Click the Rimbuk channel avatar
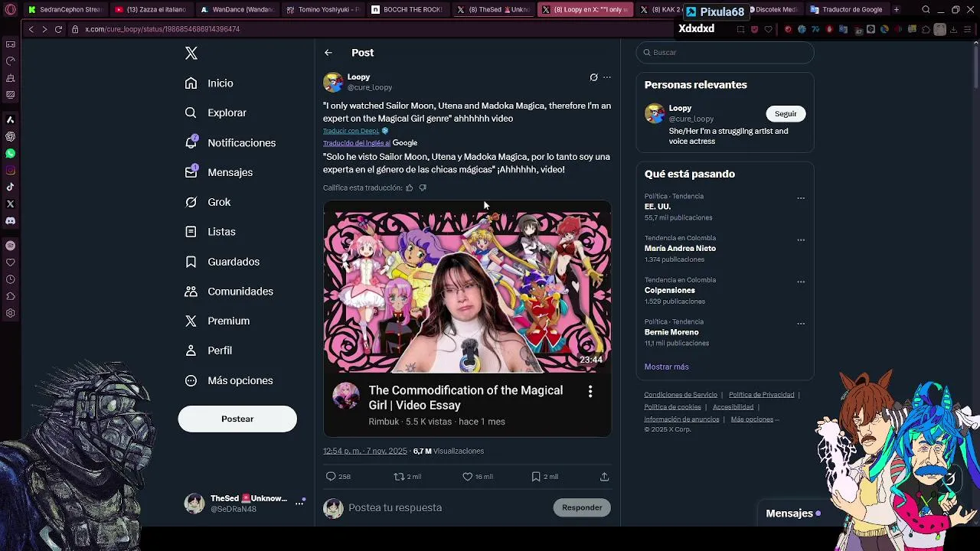Viewport: 980px width, 551px height. pyautogui.click(x=346, y=396)
